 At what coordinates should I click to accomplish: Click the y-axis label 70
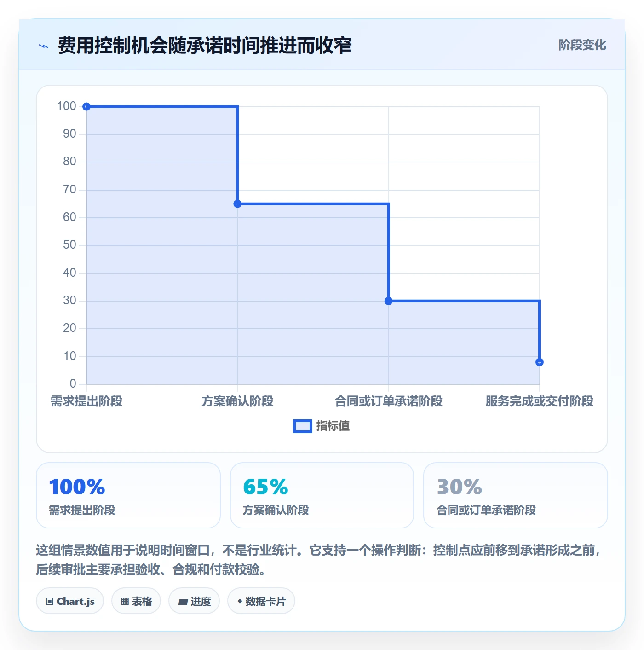(69, 190)
